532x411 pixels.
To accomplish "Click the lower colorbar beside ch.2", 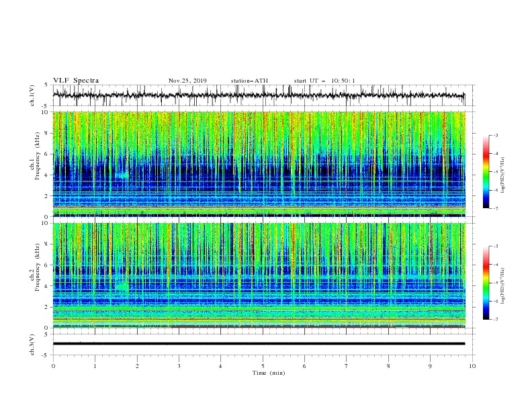I will coord(486,283).
